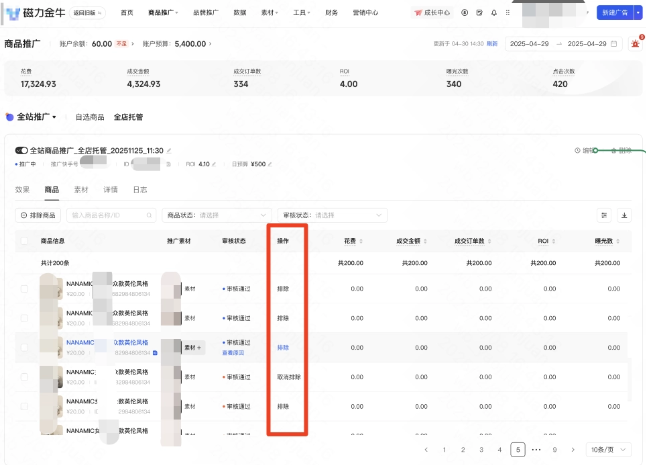
Task: Sort by 成交金额 column
Action: (x=425, y=241)
